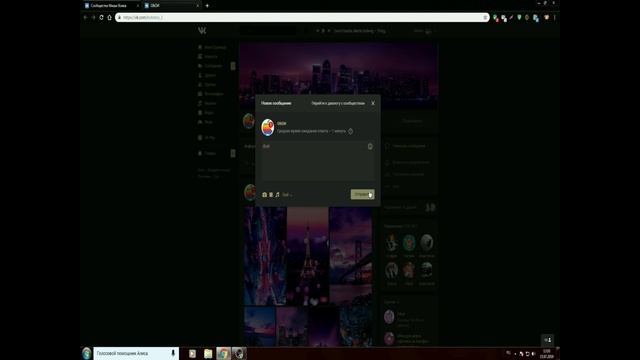Viewport: 640px width, 360px height.
Task: Open the Eiffel Tower photo thumbnail
Action: click(x=308, y=256)
